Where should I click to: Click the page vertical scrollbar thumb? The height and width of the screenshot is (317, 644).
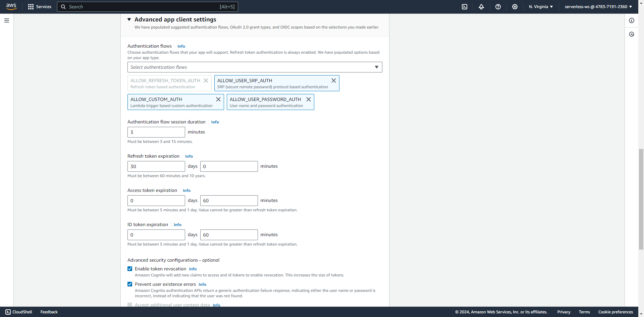[x=641, y=199]
